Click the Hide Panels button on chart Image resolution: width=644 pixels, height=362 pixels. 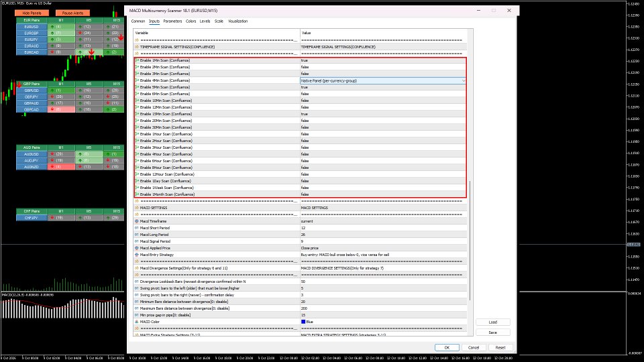(x=32, y=13)
